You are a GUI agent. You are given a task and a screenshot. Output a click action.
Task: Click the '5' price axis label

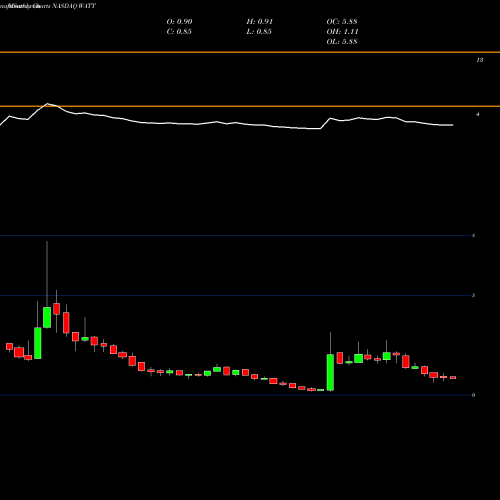pyautogui.click(x=474, y=295)
